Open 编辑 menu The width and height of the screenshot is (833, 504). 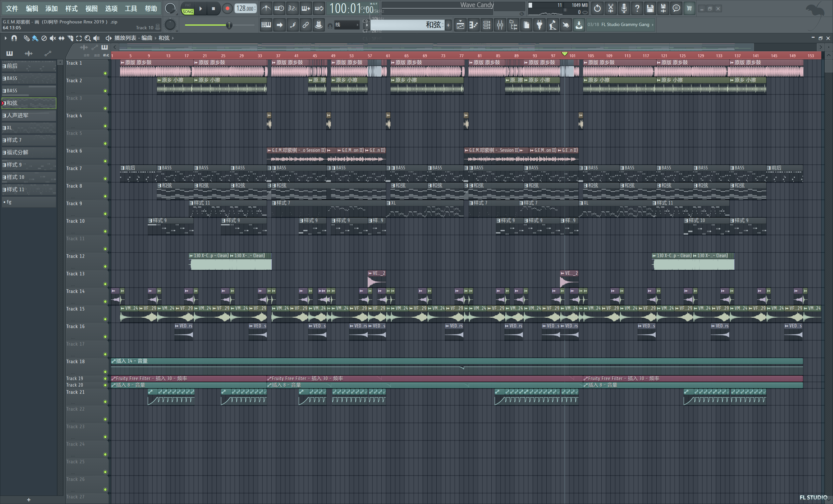[x=32, y=8]
